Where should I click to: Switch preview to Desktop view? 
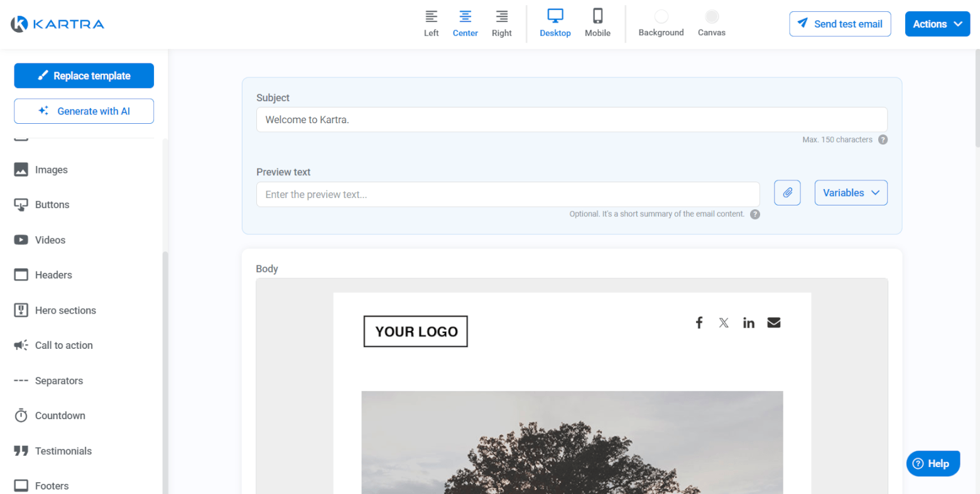pos(555,23)
